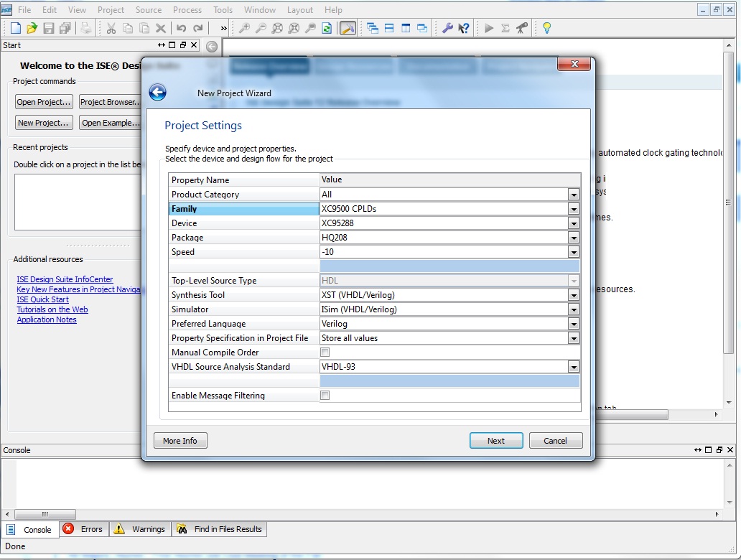741x560 pixels.
Task: Close the Start panel with its X
Action: tap(194, 45)
